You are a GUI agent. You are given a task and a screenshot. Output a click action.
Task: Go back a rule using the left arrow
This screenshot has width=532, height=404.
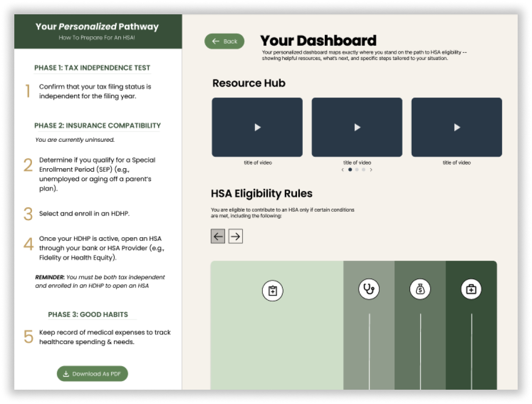pyautogui.click(x=217, y=236)
